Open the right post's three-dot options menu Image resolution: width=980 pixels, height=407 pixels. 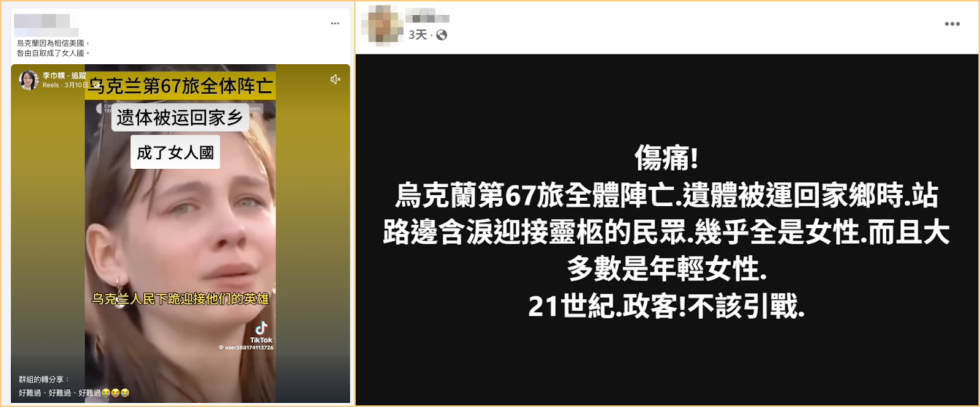click(952, 24)
